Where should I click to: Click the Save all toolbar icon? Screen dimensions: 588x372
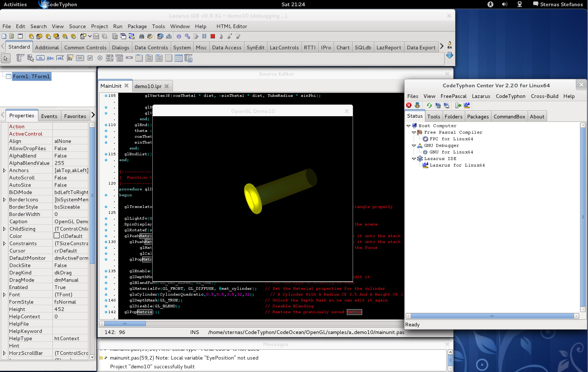[x=105, y=36]
